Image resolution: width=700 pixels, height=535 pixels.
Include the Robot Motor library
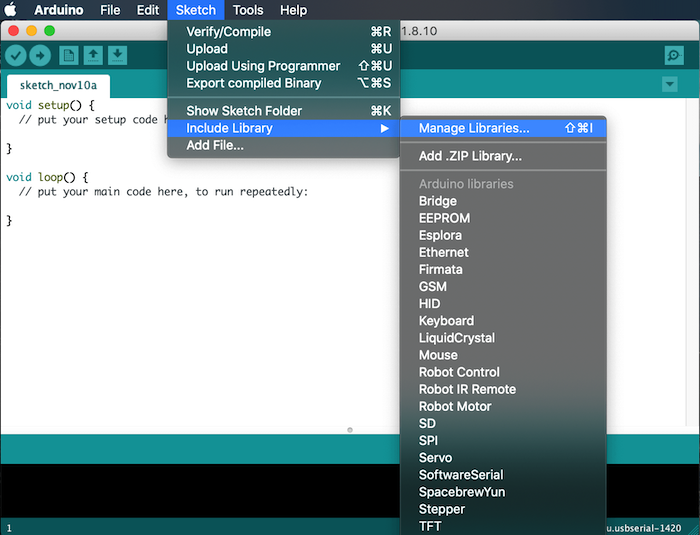coord(503,406)
